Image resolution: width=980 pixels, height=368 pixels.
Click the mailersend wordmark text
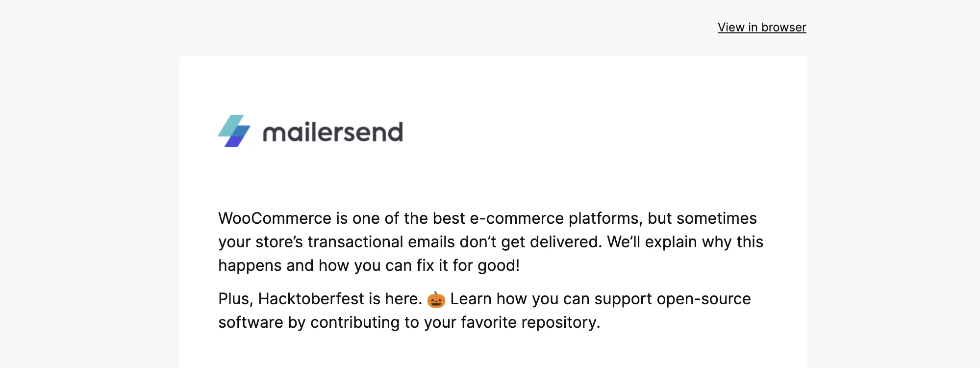332,132
